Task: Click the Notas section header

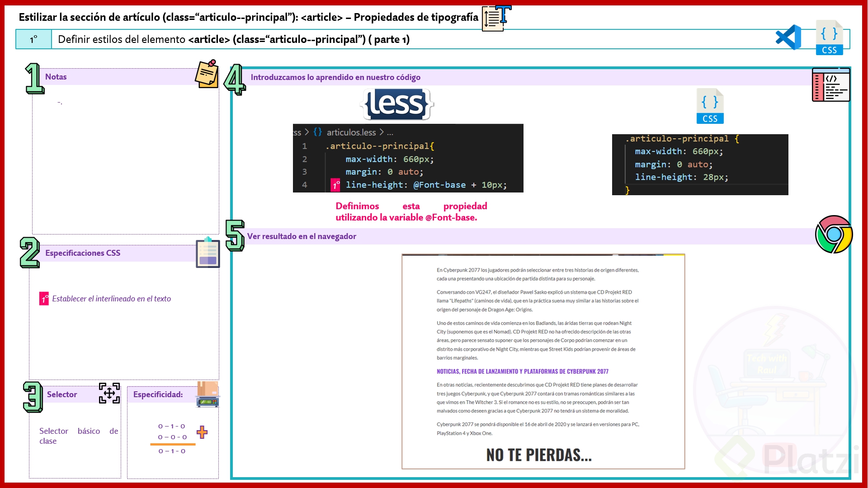Action: (x=56, y=77)
